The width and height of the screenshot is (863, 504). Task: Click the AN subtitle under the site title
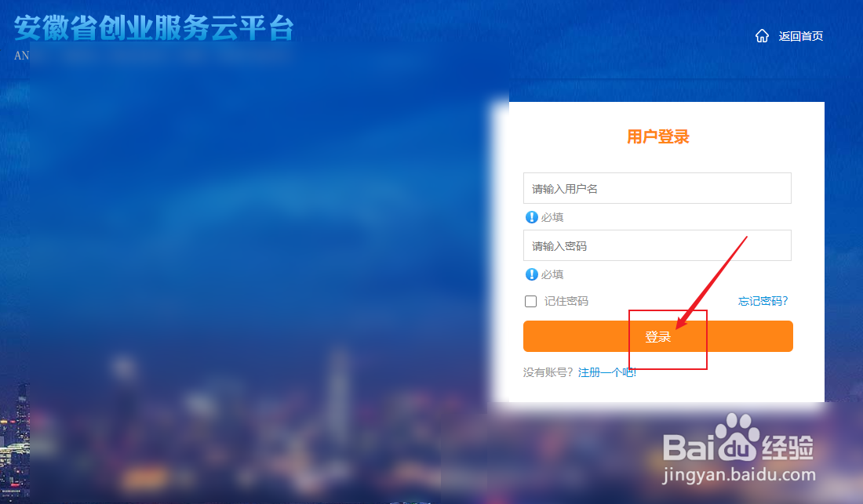(x=21, y=56)
